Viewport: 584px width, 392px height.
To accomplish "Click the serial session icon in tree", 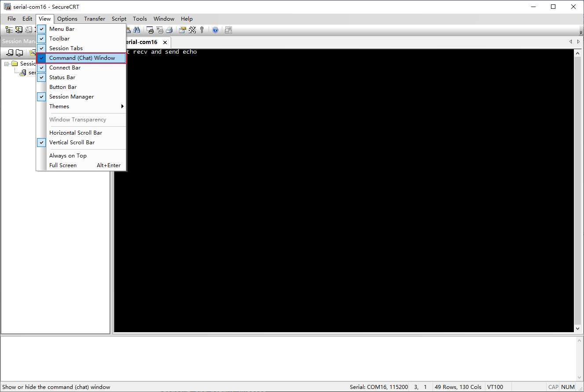I will tap(23, 73).
